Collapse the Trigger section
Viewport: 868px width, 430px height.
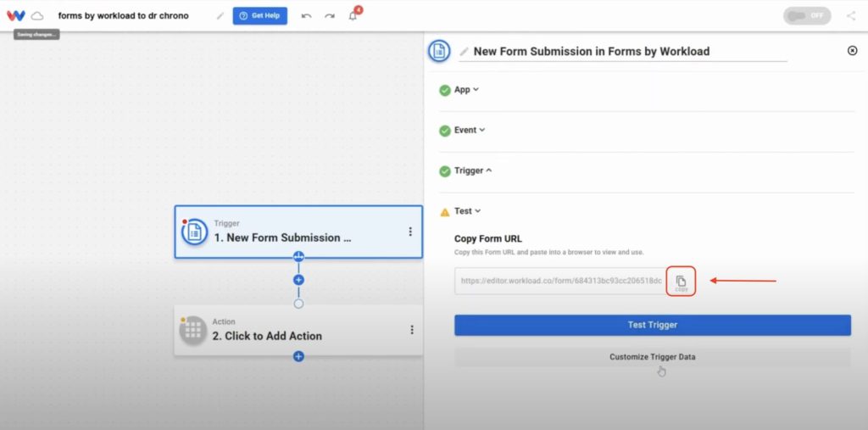(x=473, y=170)
